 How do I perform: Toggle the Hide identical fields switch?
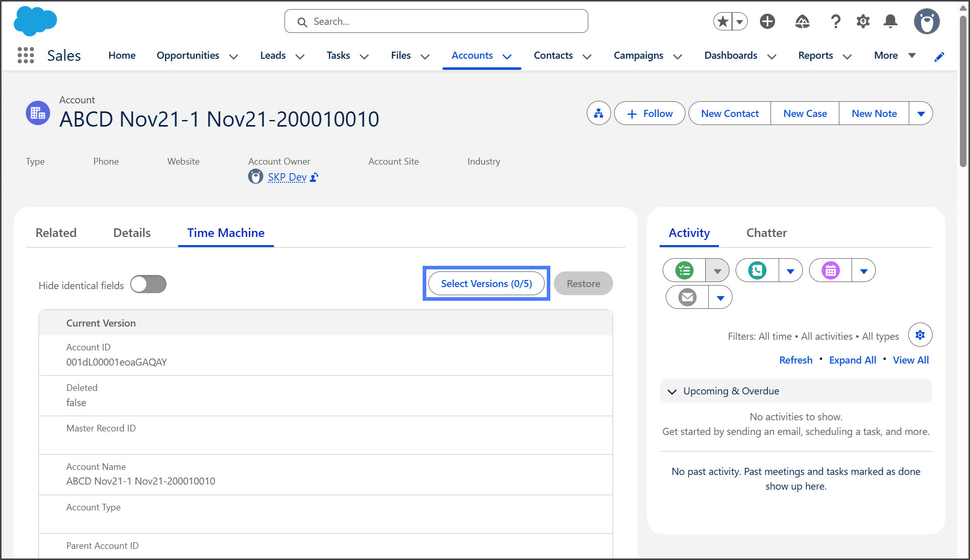[x=148, y=285]
